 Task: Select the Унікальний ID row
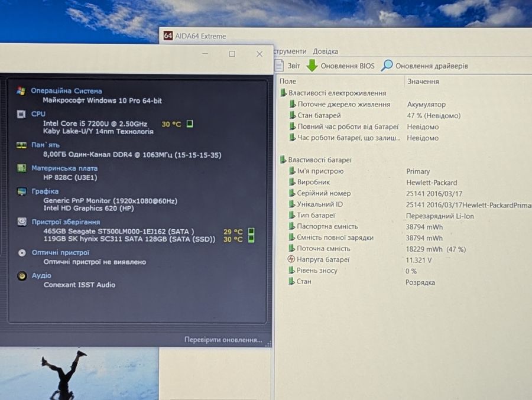(410, 204)
